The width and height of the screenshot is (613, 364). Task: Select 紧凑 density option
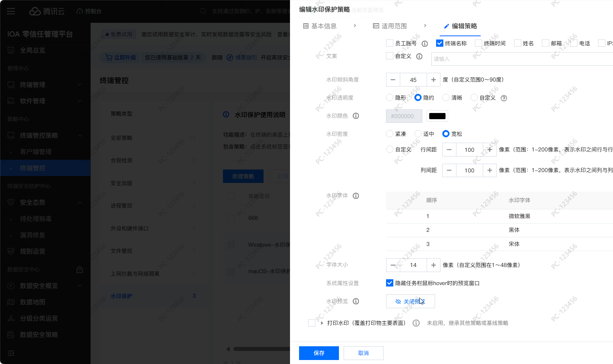click(390, 134)
